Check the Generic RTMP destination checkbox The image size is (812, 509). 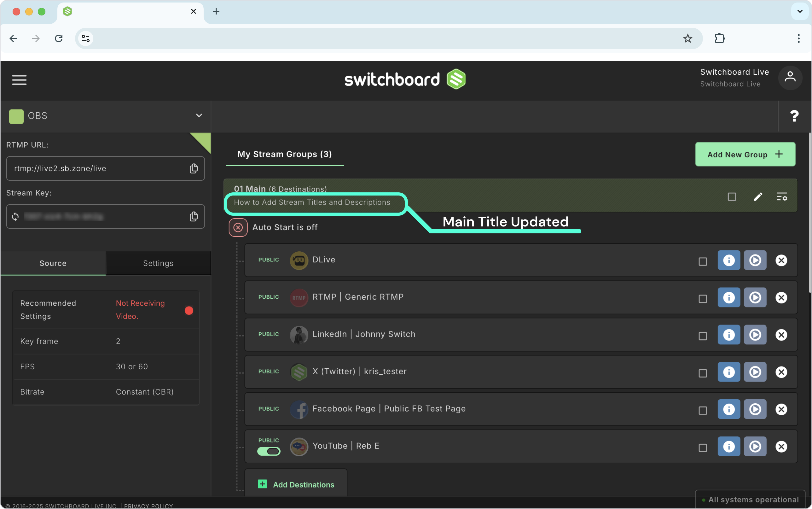(x=703, y=299)
